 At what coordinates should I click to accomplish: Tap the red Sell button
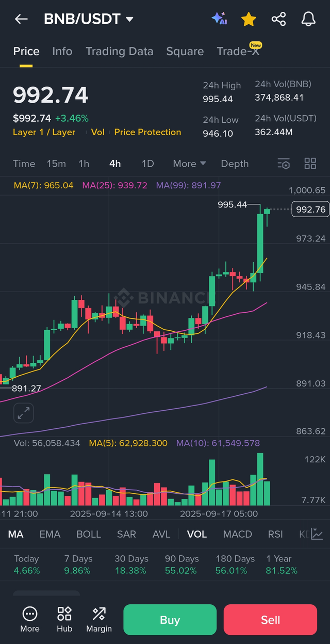[x=270, y=620]
